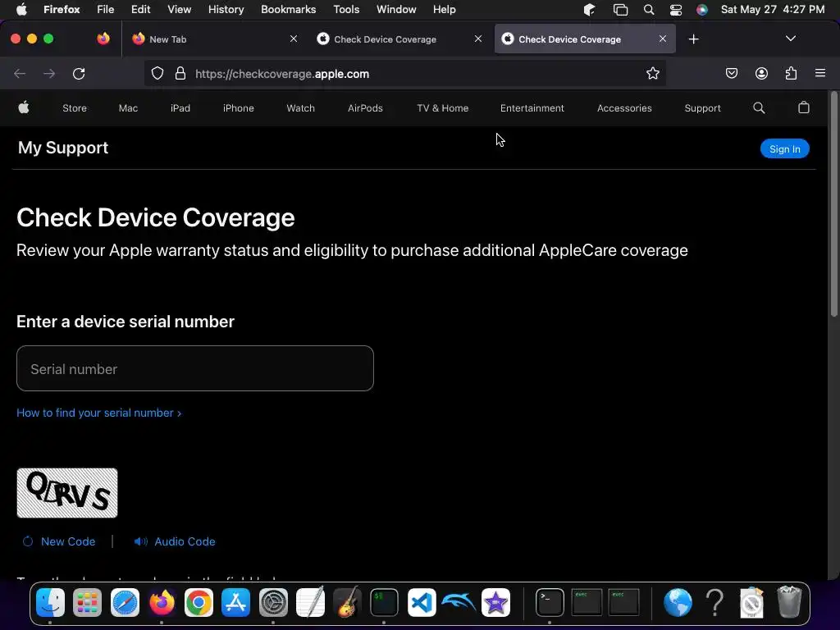Launch Google Chrome from the Dock
Image resolution: width=840 pixels, height=630 pixels.
(x=199, y=603)
